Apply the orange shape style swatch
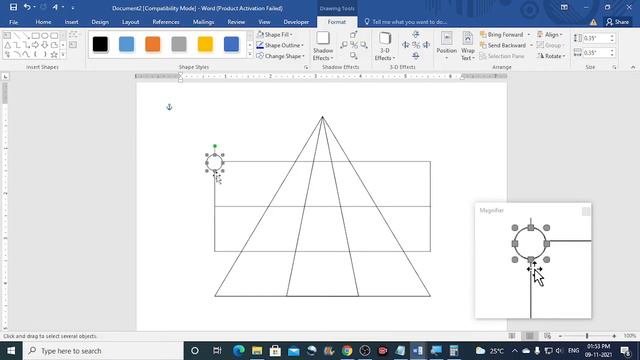 (x=153, y=44)
